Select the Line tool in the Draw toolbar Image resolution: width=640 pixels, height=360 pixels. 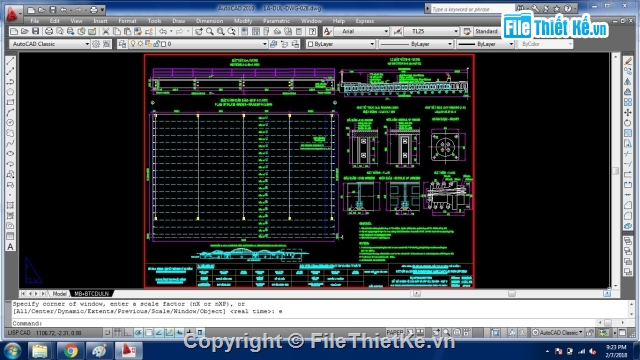pos(10,61)
